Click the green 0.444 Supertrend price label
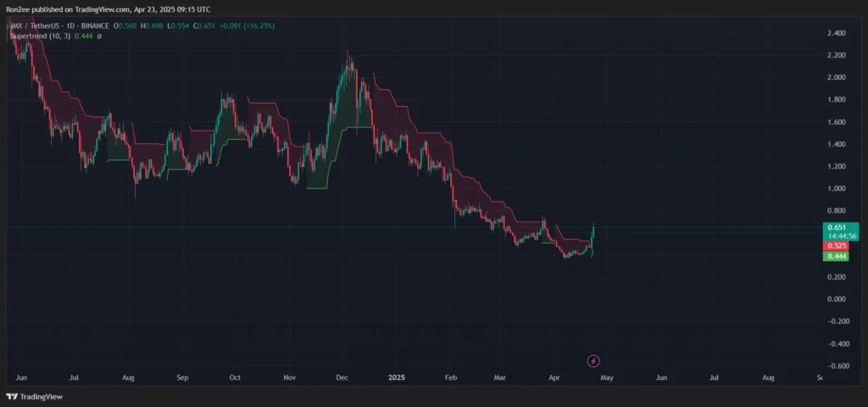Image resolution: width=868 pixels, height=407 pixels. point(836,255)
